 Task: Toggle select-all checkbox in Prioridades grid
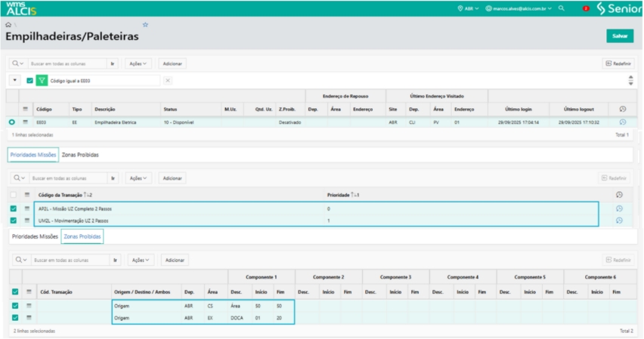point(14,195)
